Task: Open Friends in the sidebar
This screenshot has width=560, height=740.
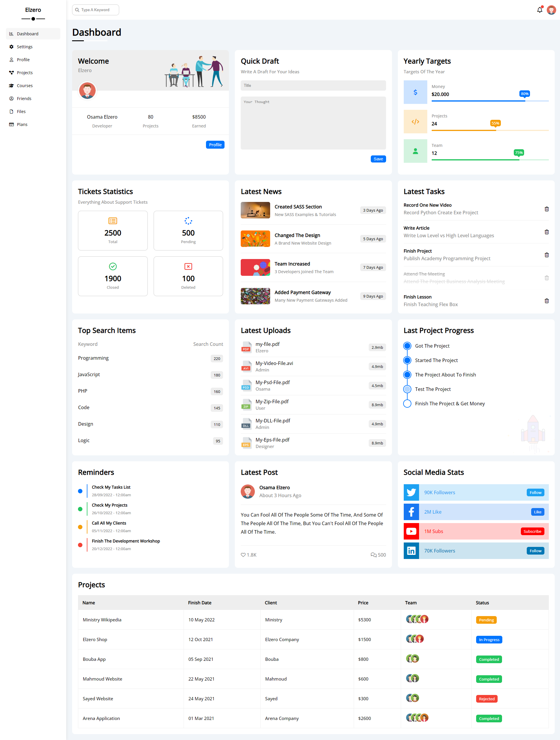Action: coord(33,98)
